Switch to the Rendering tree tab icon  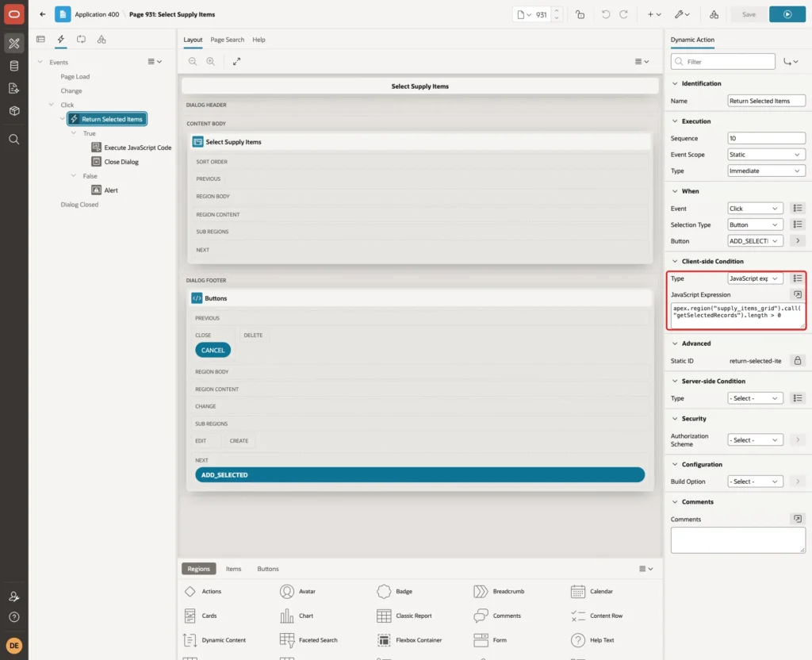(40, 40)
